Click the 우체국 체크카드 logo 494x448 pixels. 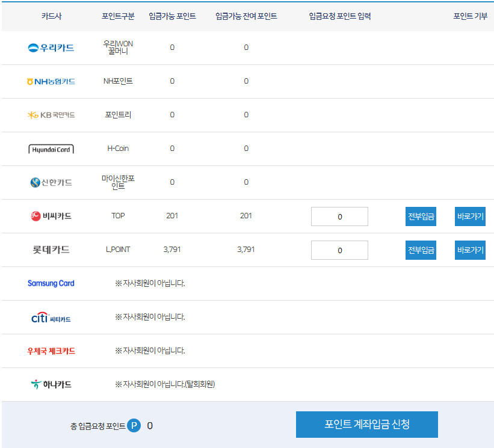pos(51,351)
